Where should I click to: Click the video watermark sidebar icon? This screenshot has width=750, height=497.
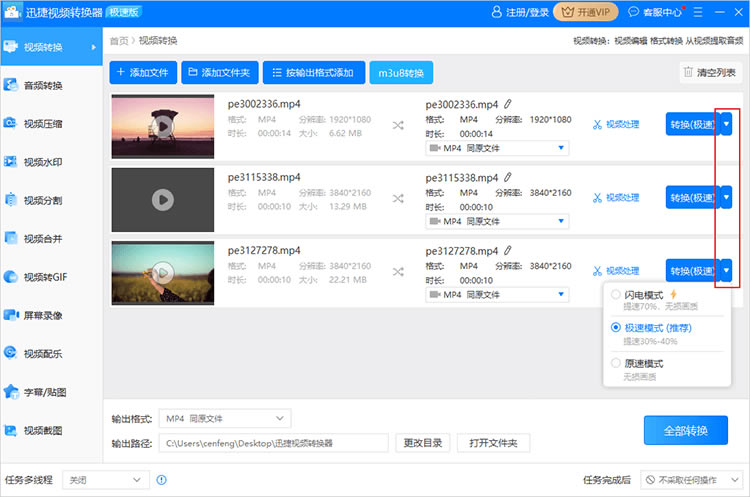(x=12, y=162)
